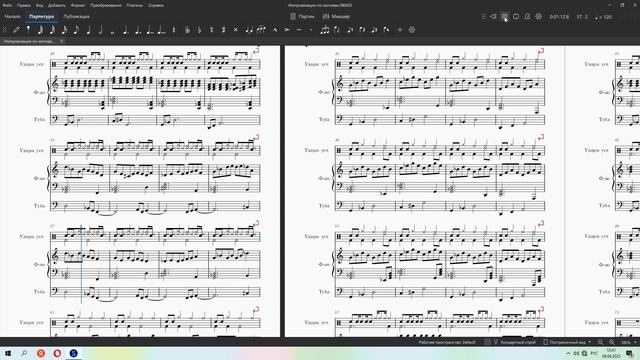The height and width of the screenshot is (360, 640).
Task: Switch to voice 3
Action: pyautogui.click(x=374, y=29)
